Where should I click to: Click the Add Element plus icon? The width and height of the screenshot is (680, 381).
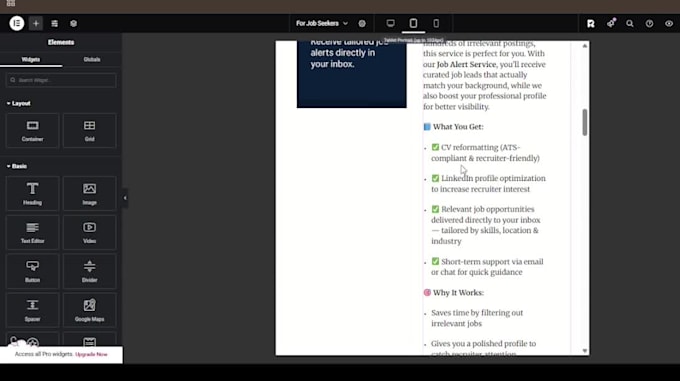click(36, 23)
